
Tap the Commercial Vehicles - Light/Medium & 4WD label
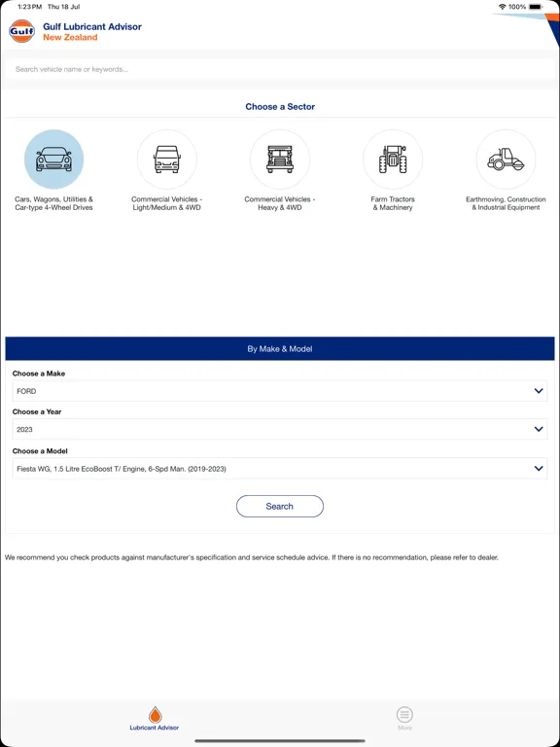coord(166,203)
